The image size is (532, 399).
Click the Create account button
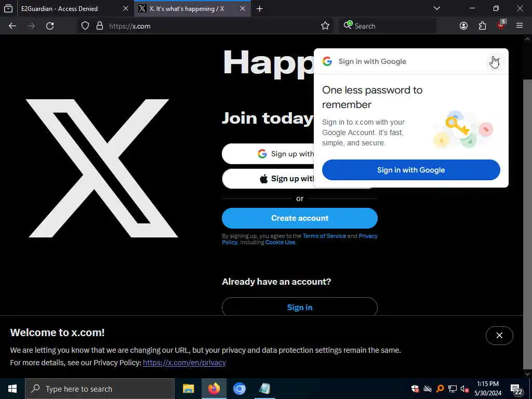300,218
